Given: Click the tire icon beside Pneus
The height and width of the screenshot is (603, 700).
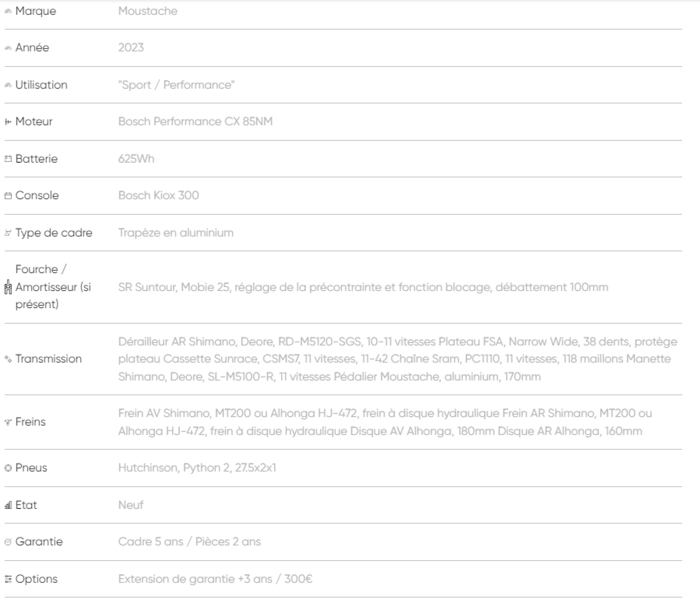Looking at the screenshot, I should pyautogui.click(x=8, y=468).
